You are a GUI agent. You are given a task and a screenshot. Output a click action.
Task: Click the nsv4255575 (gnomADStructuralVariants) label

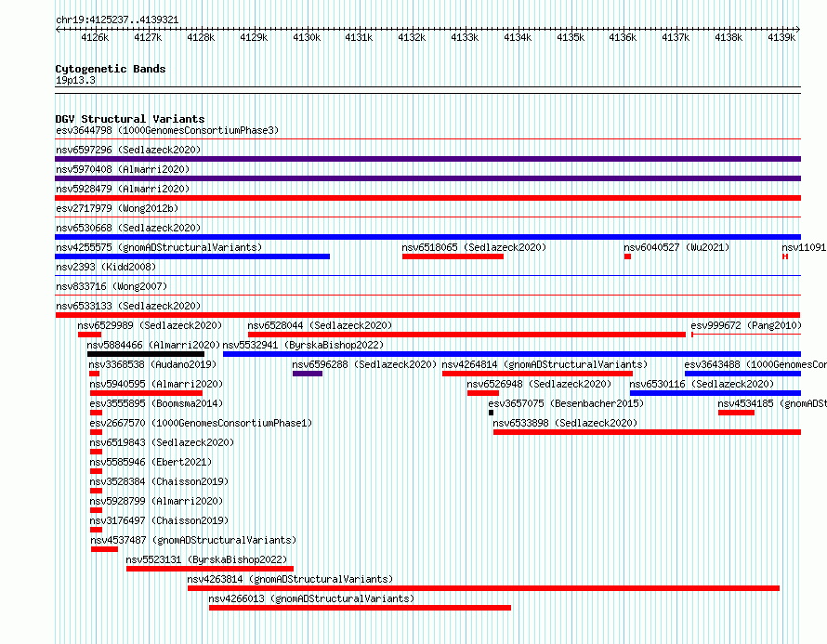(159, 247)
